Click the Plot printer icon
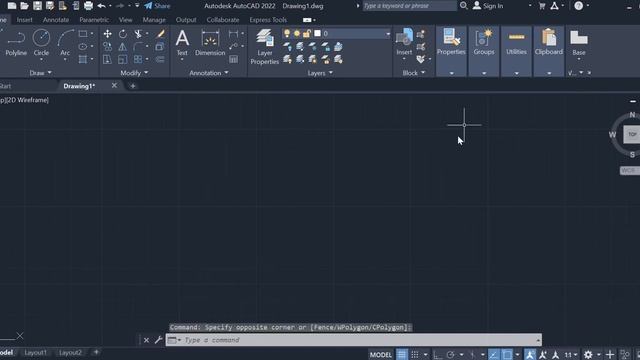 [x=88, y=6]
